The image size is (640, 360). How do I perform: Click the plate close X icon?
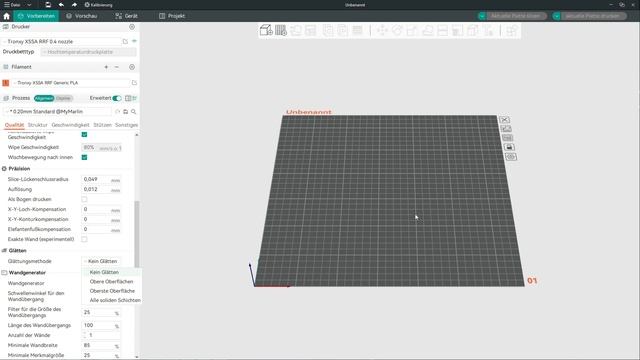(x=504, y=120)
